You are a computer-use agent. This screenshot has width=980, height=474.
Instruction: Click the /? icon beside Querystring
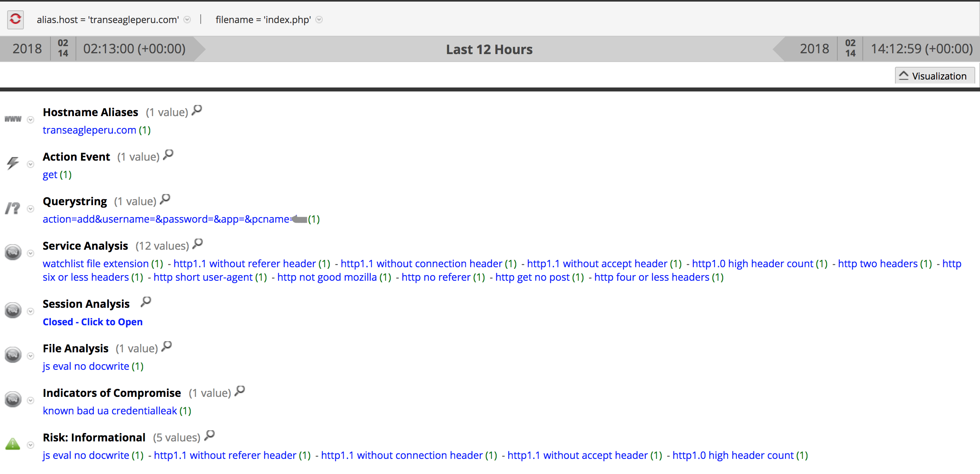(12, 208)
